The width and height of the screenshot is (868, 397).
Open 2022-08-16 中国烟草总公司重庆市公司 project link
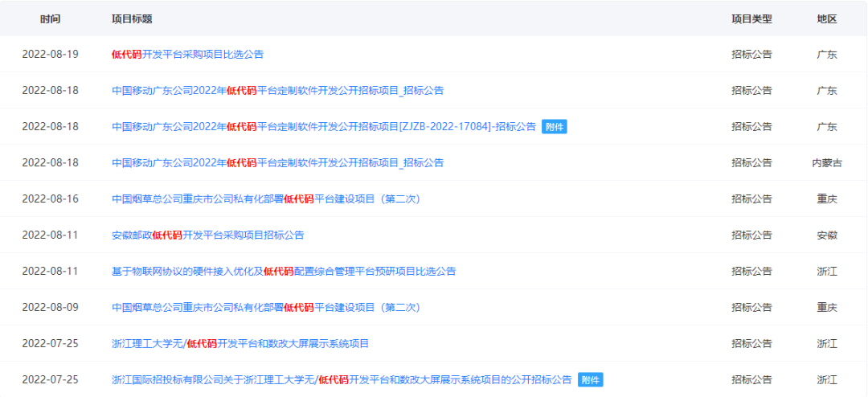(x=266, y=198)
